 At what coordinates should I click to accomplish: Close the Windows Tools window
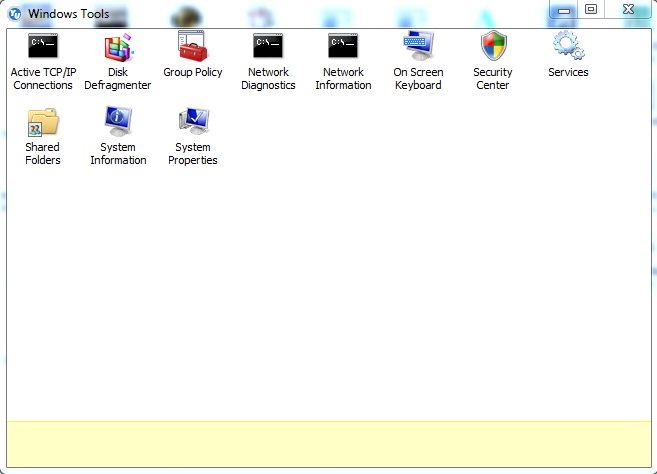click(628, 9)
